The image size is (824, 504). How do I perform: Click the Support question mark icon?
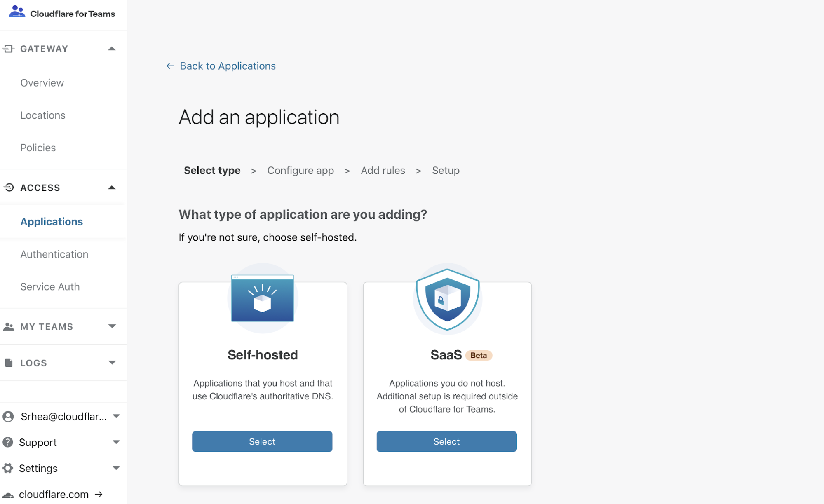tap(8, 442)
